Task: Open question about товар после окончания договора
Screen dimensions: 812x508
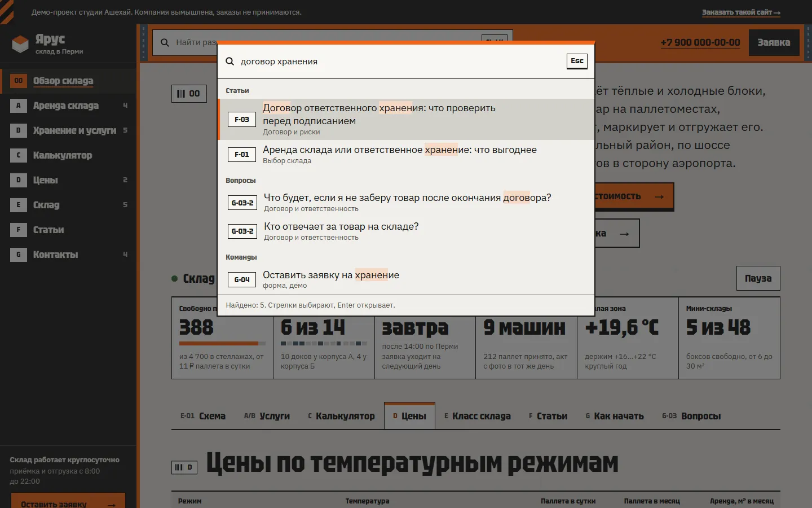Action: 406,203
